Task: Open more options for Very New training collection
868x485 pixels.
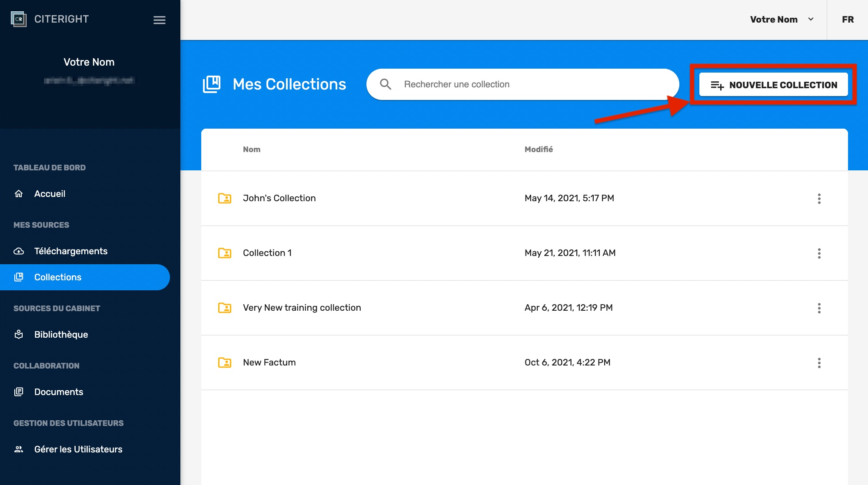Action: point(819,308)
